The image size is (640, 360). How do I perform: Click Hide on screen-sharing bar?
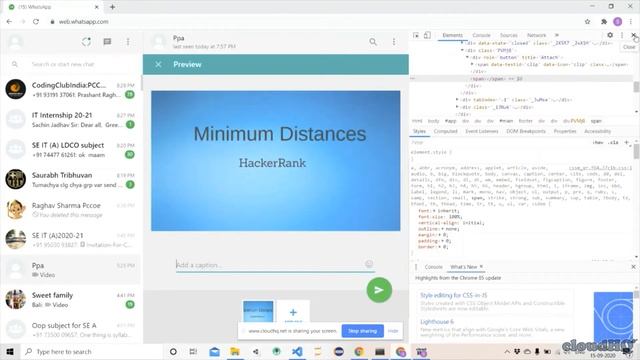pos(393,331)
